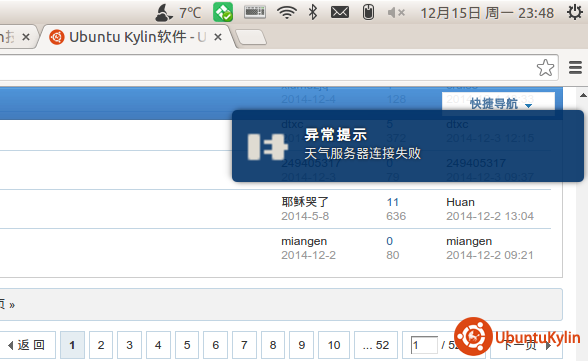Go to page 2
The image size is (588, 361).
click(101, 345)
